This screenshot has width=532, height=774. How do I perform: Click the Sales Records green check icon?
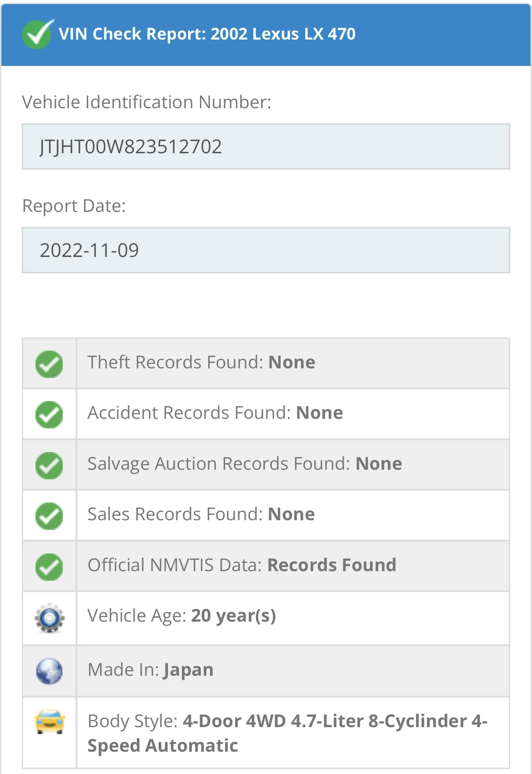pos(49,516)
